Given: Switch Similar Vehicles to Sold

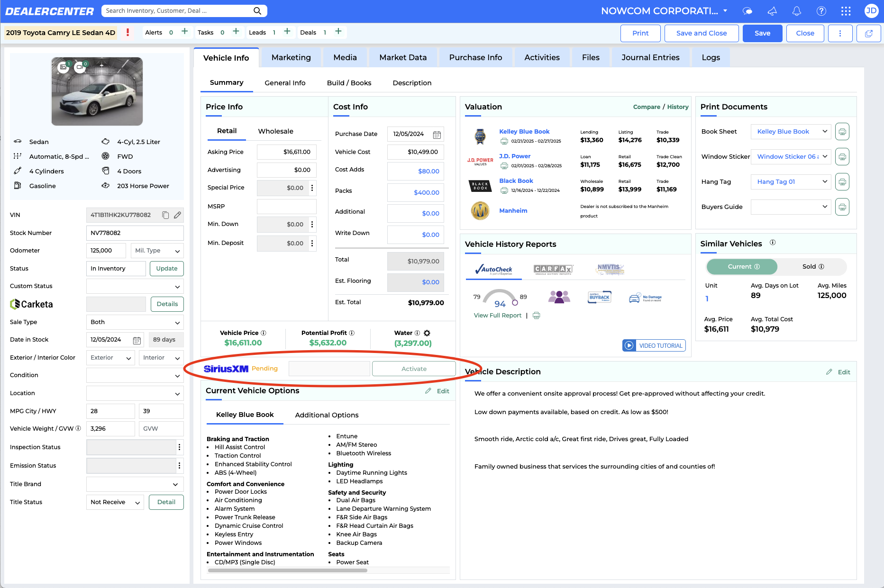Looking at the screenshot, I should (812, 267).
